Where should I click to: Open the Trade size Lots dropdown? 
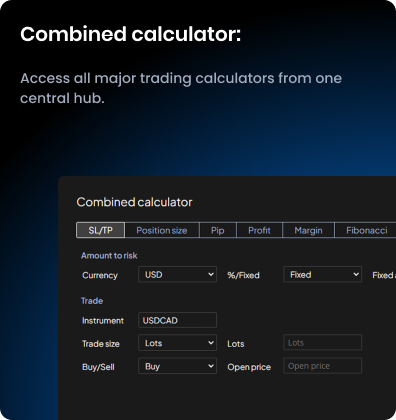click(x=177, y=343)
